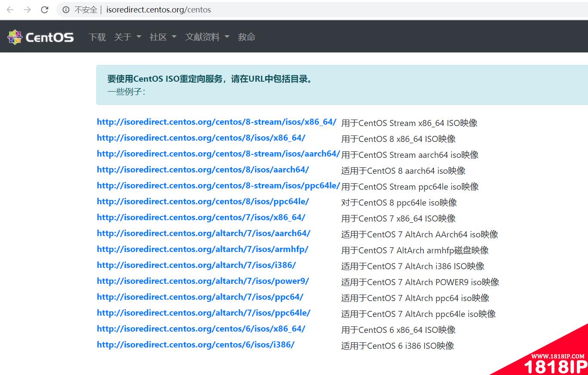The image size is (588, 375).
Task: Click the 不安全 security label
Action: point(86,9)
